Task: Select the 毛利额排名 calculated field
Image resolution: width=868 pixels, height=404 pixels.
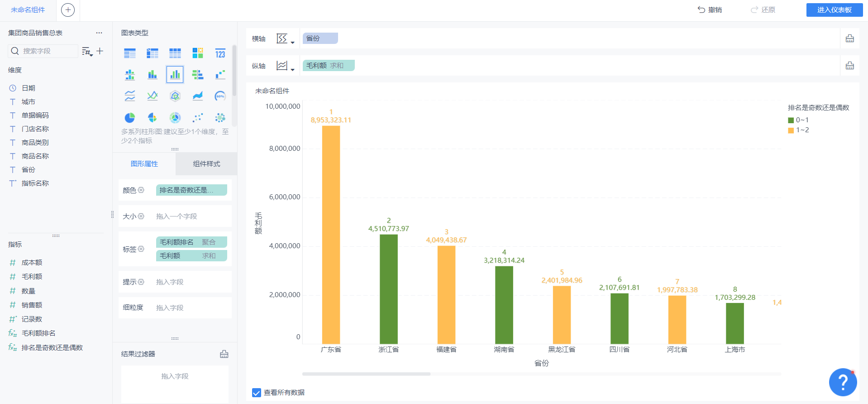Action: pos(38,333)
